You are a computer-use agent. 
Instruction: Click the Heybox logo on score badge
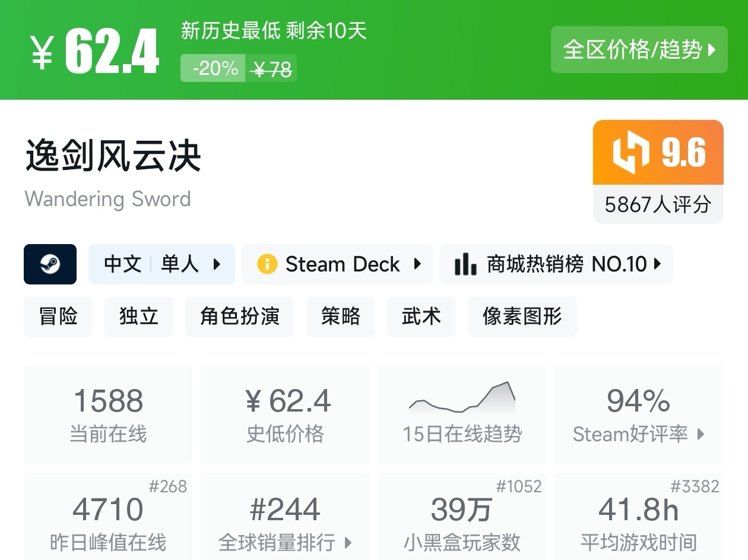click(631, 153)
